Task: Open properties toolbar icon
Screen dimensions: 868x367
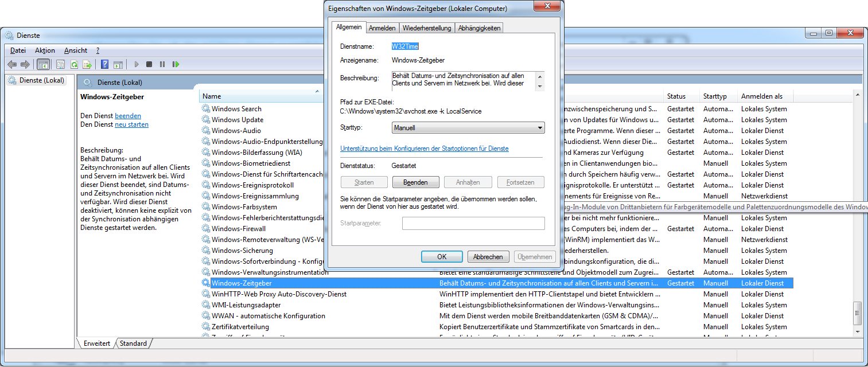Action: click(60, 65)
